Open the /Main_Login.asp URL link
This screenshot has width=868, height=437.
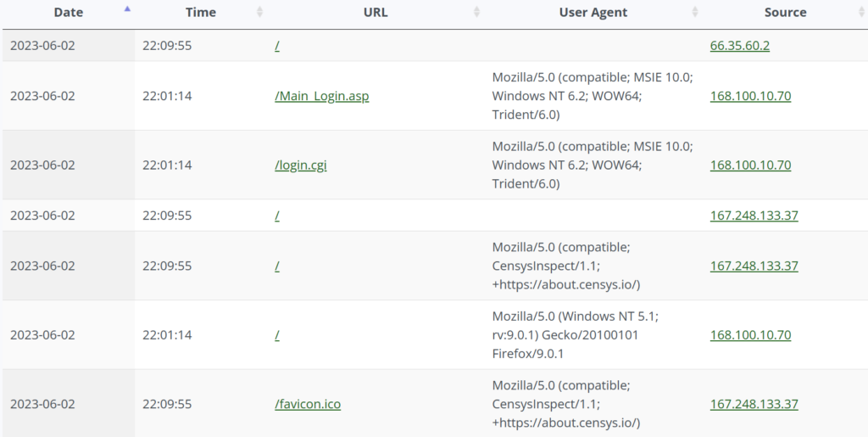click(322, 96)
